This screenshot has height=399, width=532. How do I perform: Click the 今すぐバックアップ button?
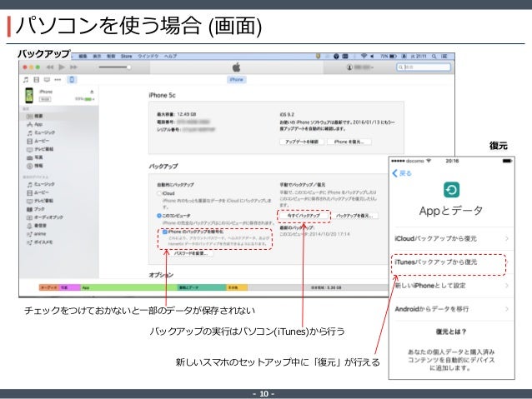coord(304,216)
